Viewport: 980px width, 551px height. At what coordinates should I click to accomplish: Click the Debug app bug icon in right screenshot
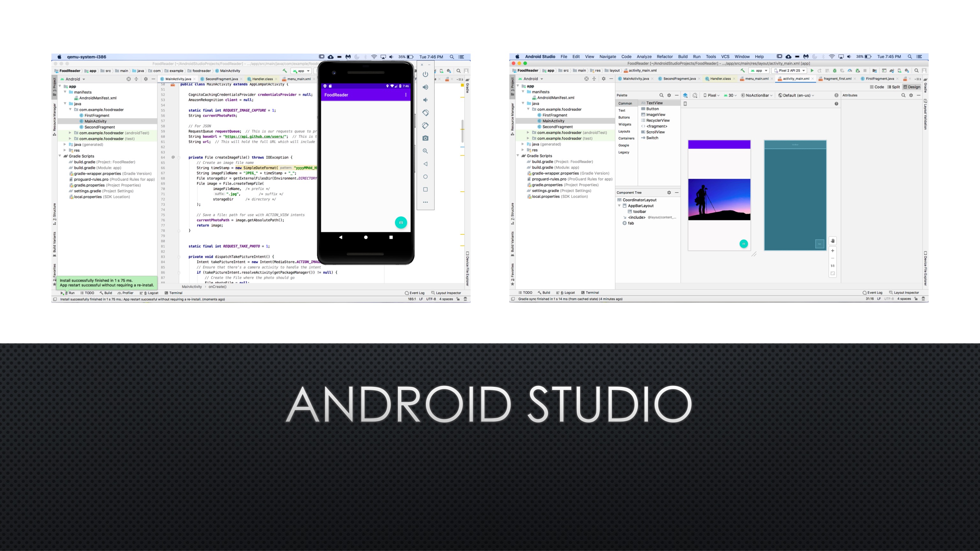(x=835, y=71)
